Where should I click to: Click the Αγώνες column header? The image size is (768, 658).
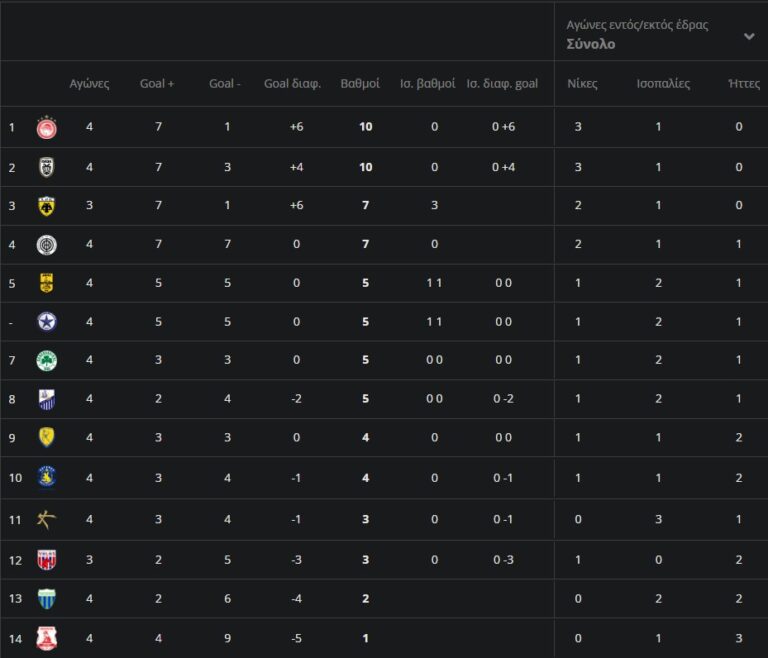pyautogui.click(x=89, y=84)
